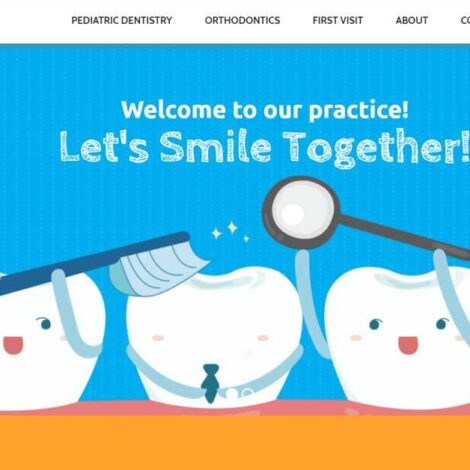Click the round dental mirror head

(x=302, y=212)
